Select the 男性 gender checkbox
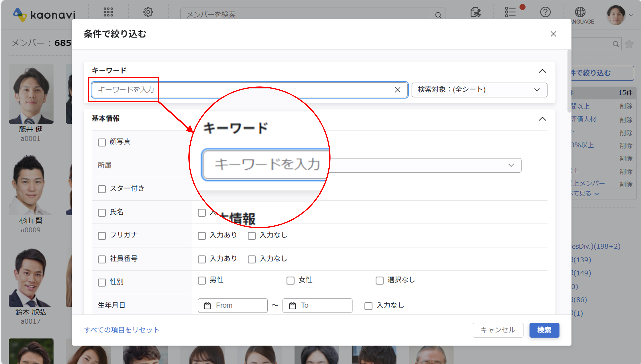This screenshot has width=641, height=364. coord(202,280)
